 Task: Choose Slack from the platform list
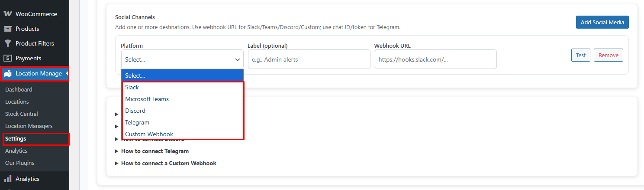click(x=182, y=87)
